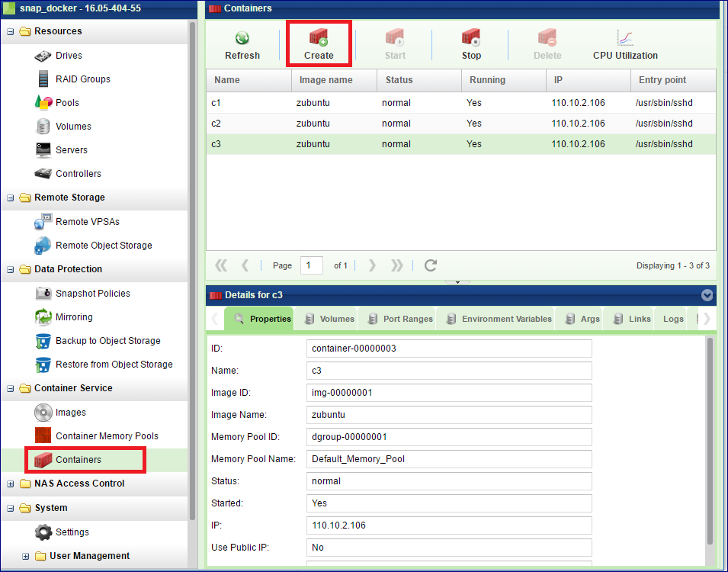Switch to the Properties tab

259,318
